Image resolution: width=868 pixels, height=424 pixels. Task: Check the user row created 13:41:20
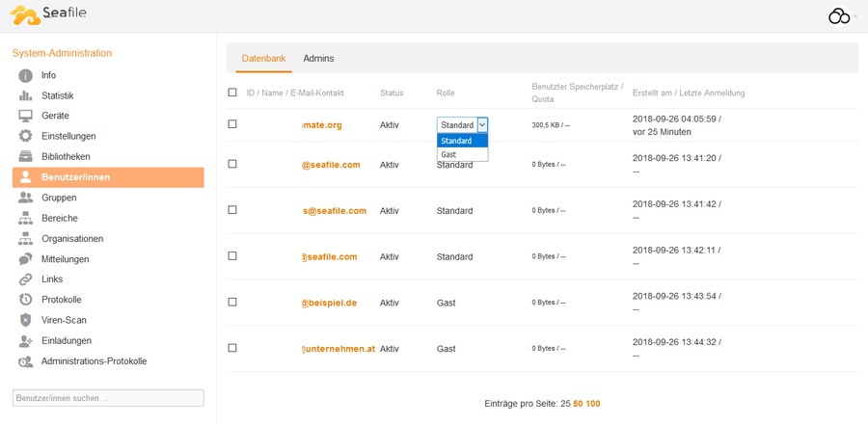point(232,164)
